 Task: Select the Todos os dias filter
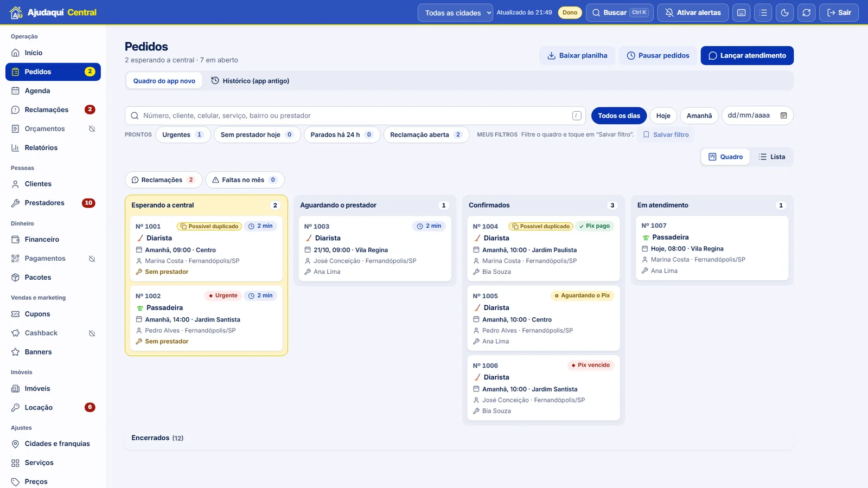[619, 115]
